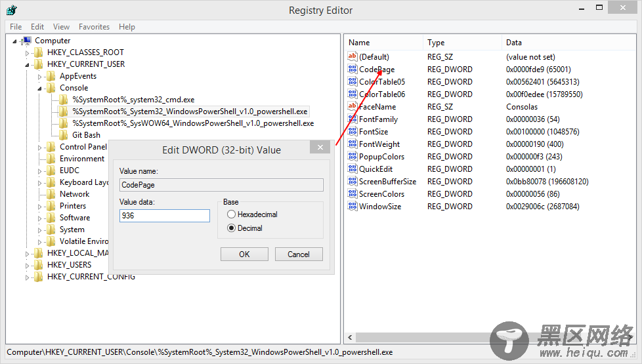Click the EUDC folder icon
Image resolution: width=642 pixels, height=364 pixels.
click(51, 171)
